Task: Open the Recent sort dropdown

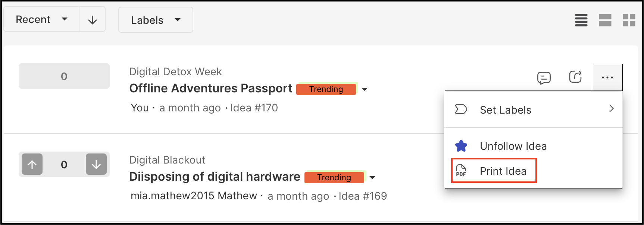Action: click(x=41, y=19)
